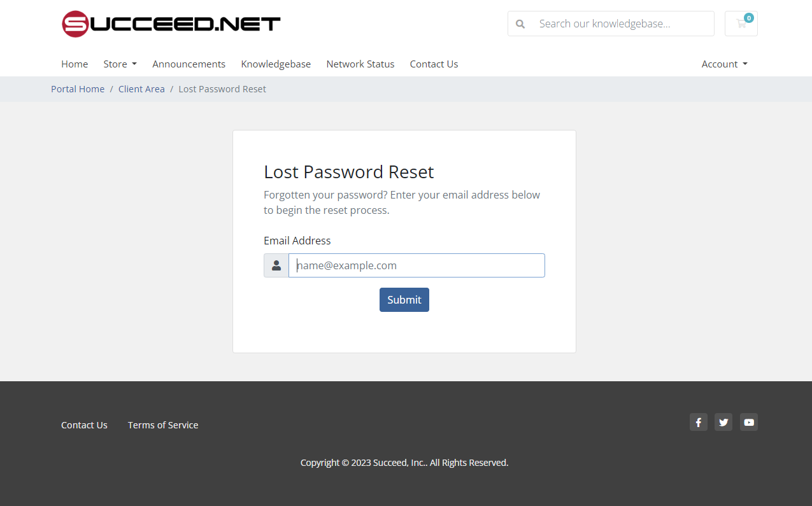Click the cart badge showing 0 items
This screenshot has width=812, height=506.
pos(750,18)
